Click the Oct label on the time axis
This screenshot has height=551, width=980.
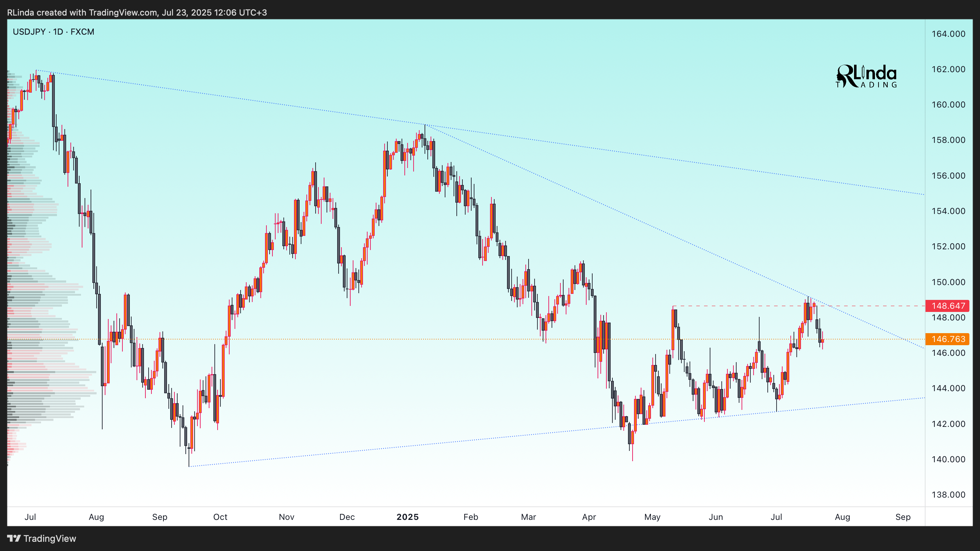point(220,517)
